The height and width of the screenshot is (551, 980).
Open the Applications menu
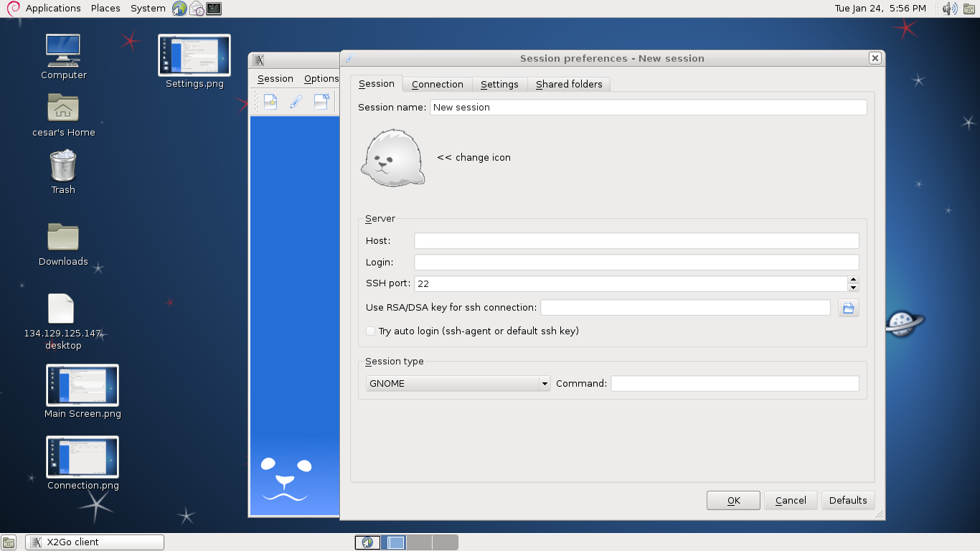[x=53, y=9]
